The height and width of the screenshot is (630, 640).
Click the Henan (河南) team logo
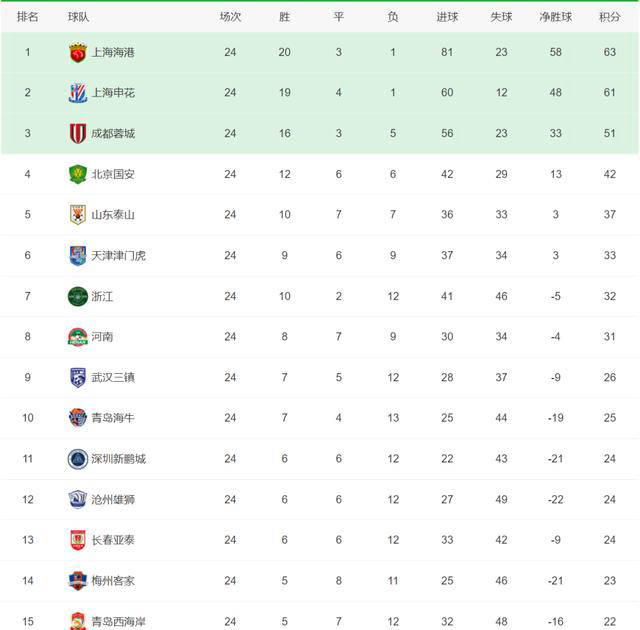78,337
